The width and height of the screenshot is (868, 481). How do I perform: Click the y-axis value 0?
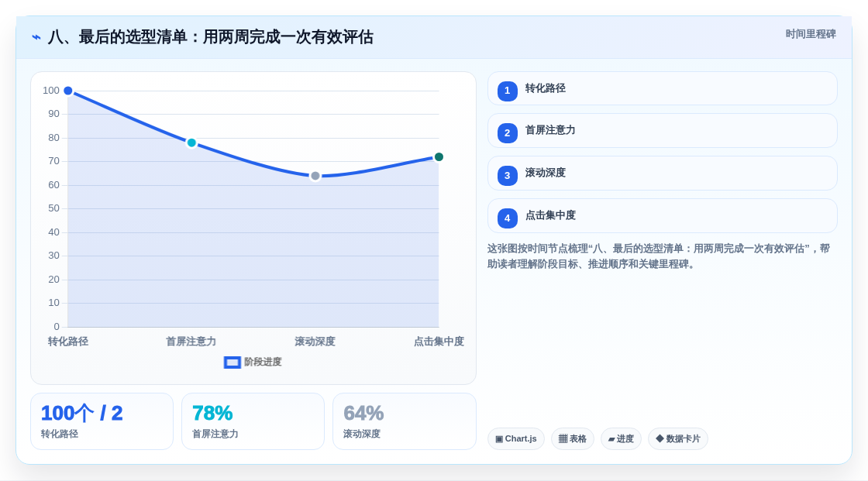click(57, 327)
